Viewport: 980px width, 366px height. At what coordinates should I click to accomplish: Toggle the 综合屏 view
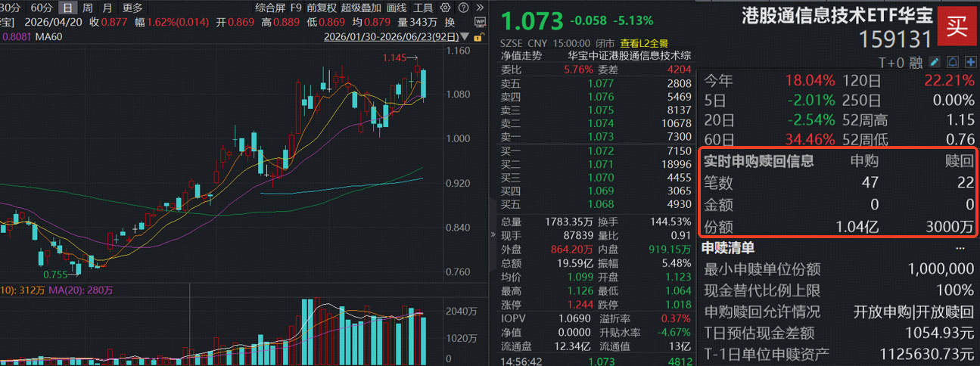(x=270, y=8)
